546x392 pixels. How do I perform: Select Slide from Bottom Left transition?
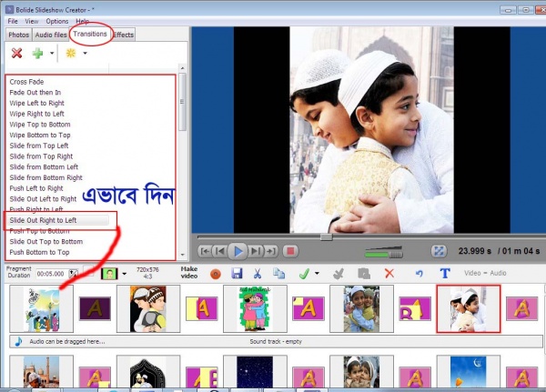(44, 167)
